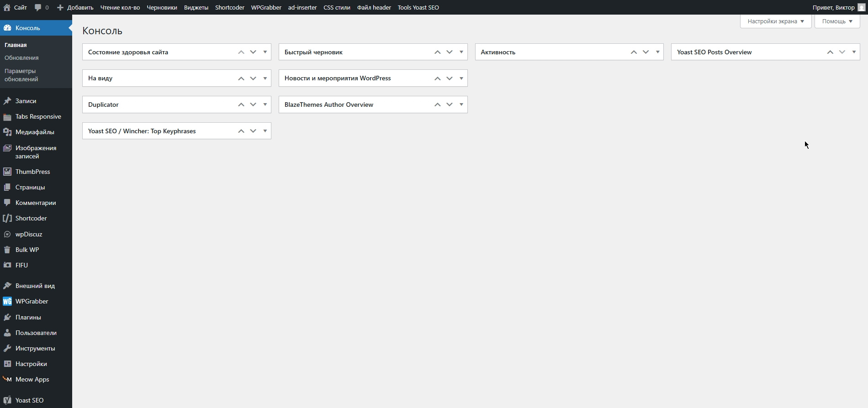Open the Помощь dropdown
Image resolution: width=868 pixels, height=408 pixels.
tap(837, 21)
